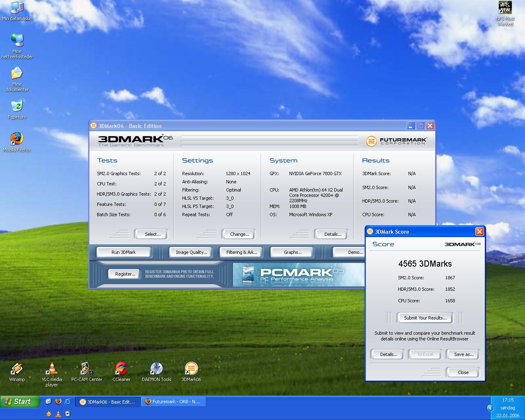Click HDR/SM3.0 Score value 1852
Screen dimensions: 525x420
click(x=450, y=289)
